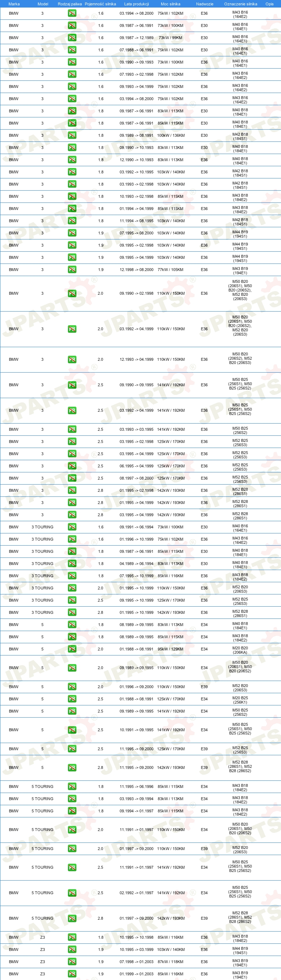Click the date range 09.1994 -> 01.1997
The height and width of the screenshot is (980, 281).
(136, 811)
